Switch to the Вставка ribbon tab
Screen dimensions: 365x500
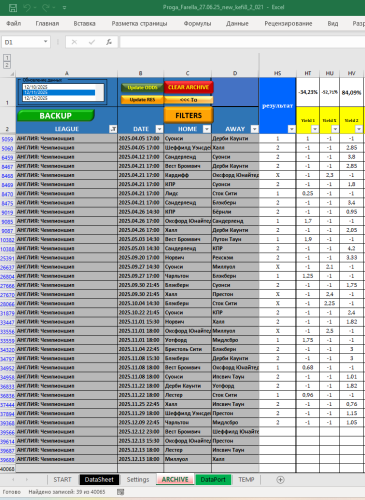tap(84, 24)
